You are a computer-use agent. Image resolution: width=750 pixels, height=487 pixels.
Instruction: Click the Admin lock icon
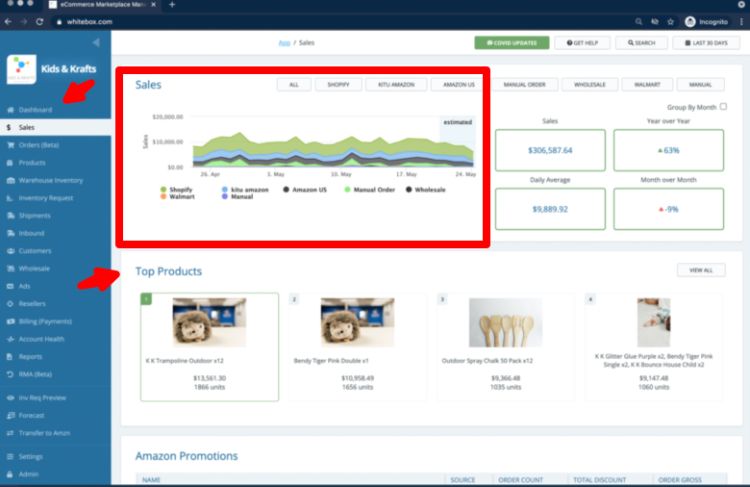point(10,474)
